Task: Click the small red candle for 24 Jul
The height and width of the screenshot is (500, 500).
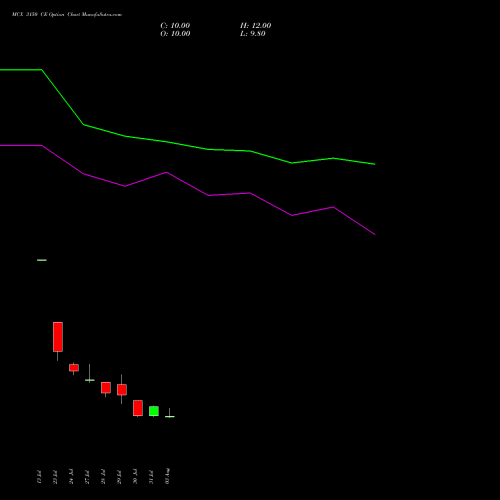Action: (x=74, y=368)
